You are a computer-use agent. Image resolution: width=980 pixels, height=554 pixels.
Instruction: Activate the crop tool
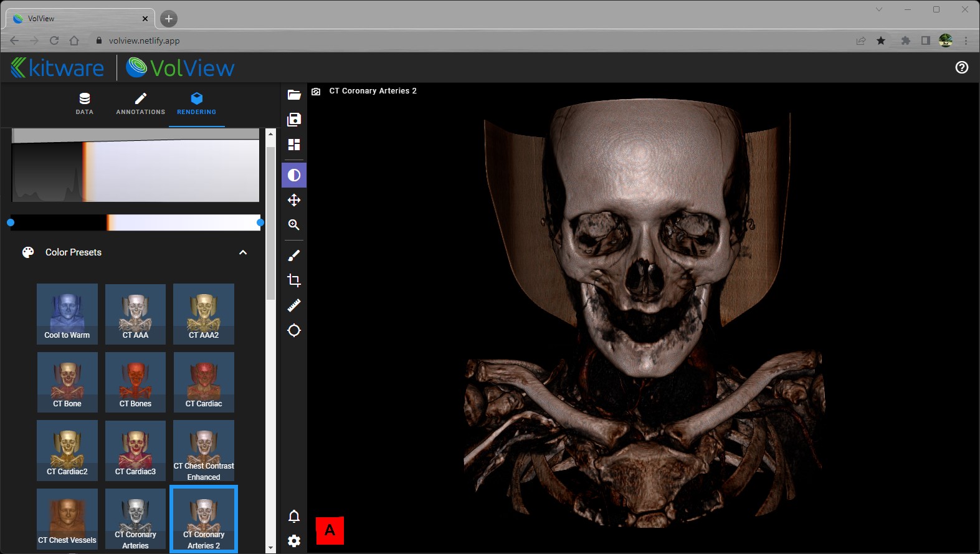click(x=294, y=280)
